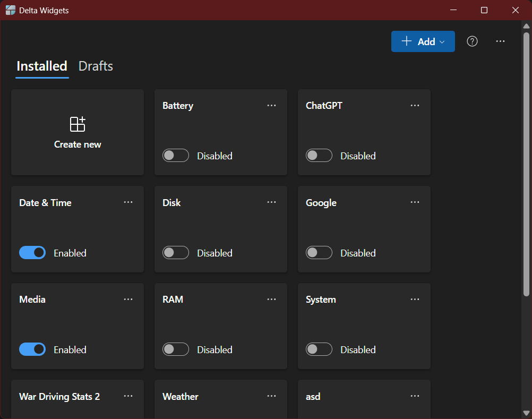Viewport: 532px width, 419px height.
Task: Open more options for Disk widget
Action: (x=271, y=202)
